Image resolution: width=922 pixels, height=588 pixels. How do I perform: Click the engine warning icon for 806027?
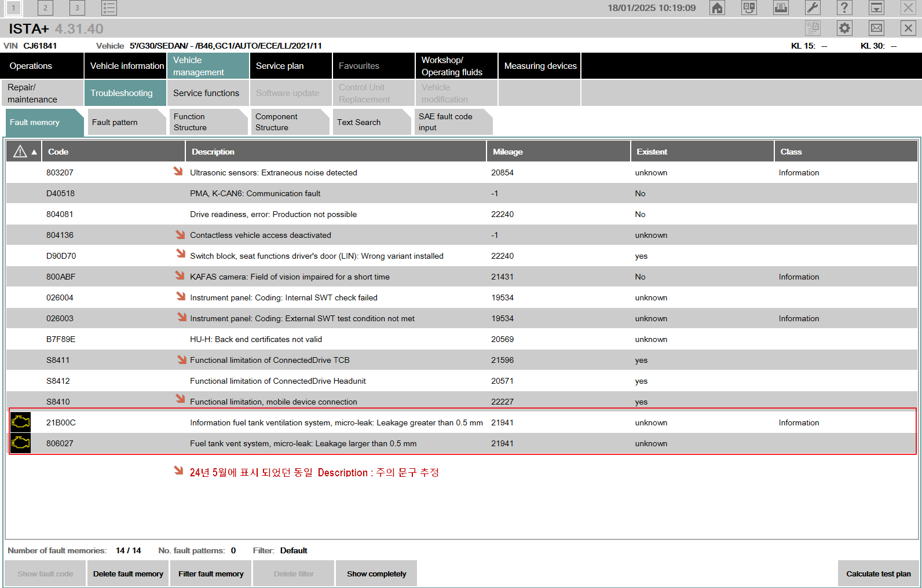coord(20,443)
